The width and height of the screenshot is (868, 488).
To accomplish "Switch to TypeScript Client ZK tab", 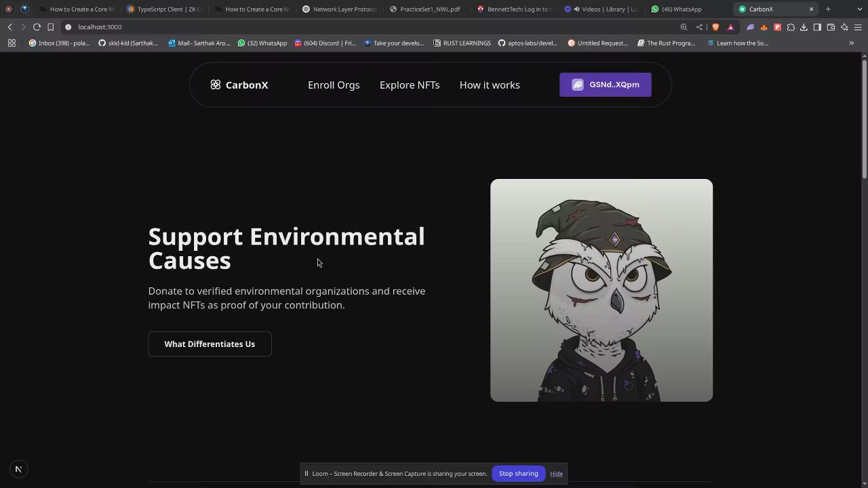I will [x=165, y=9].
